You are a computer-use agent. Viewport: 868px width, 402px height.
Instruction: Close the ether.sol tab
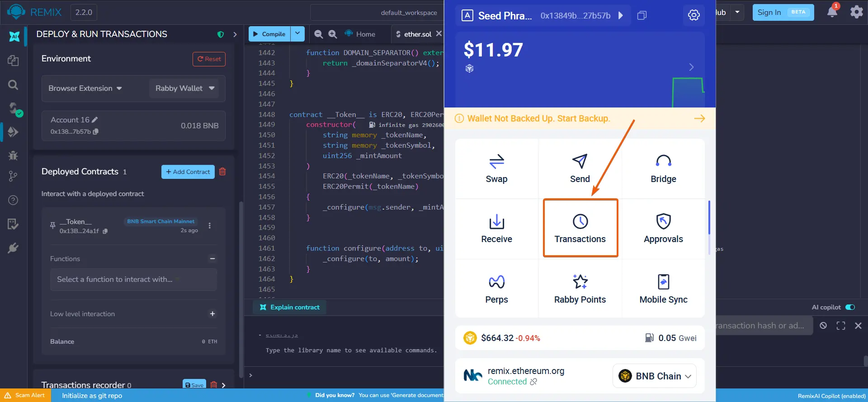coord(439,33)
